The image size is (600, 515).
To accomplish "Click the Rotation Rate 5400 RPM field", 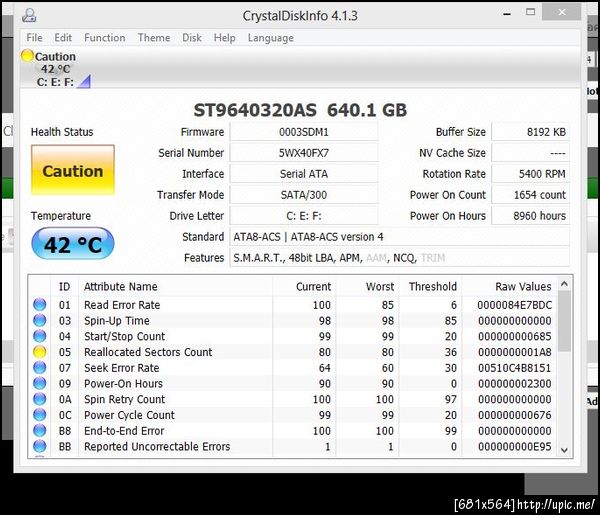I will (x=530, y=174).
